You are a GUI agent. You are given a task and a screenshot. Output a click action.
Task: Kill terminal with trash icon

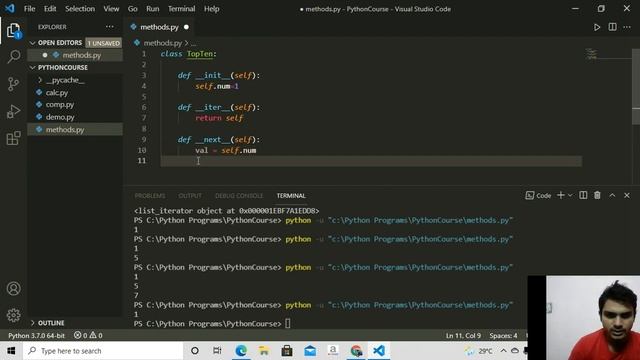point(597,196)
